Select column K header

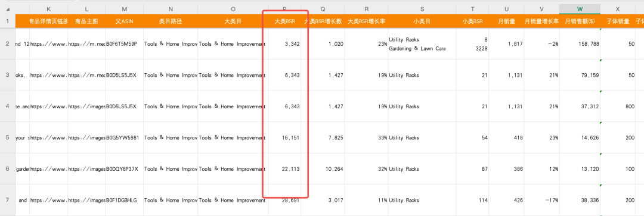click(48, 9)
